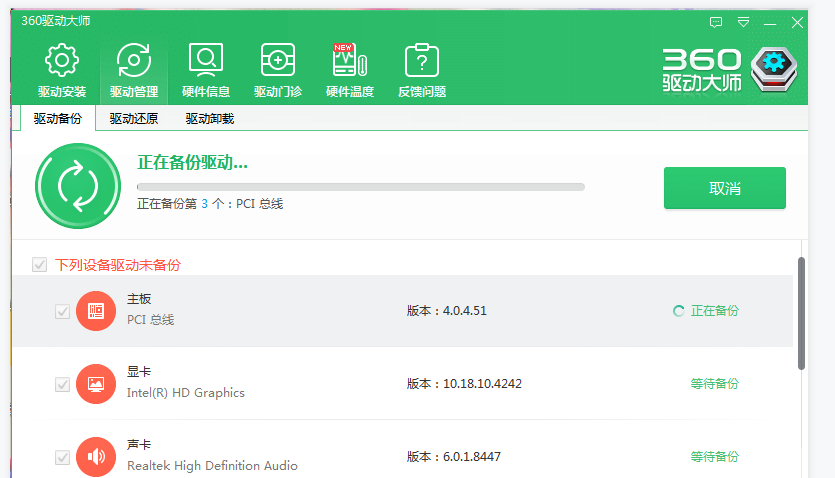Open 硬件信息 hardware info icon
The width and height of the screenshot is (835, 478).
[x=206, y=62]
